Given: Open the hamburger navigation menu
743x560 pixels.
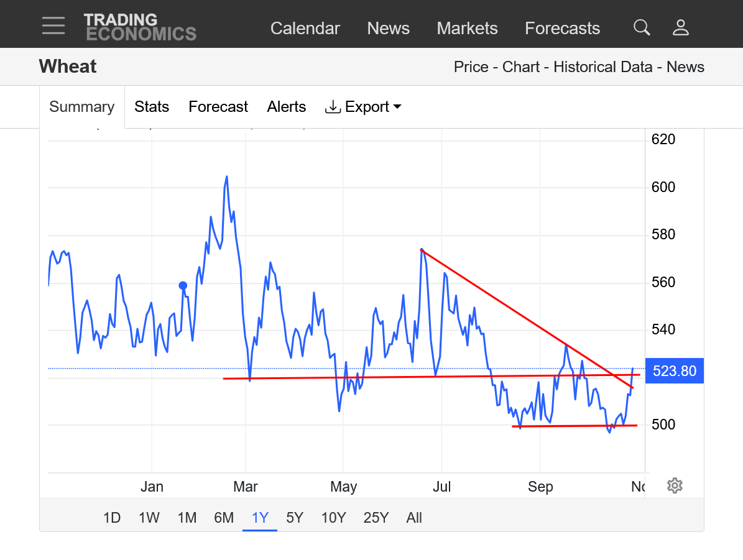Looking at the screenshot, I should click(x=53, y=25).
